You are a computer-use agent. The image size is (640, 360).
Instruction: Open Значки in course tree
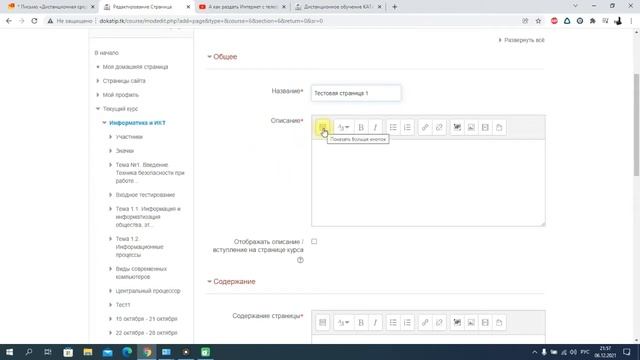click(124, 151)
